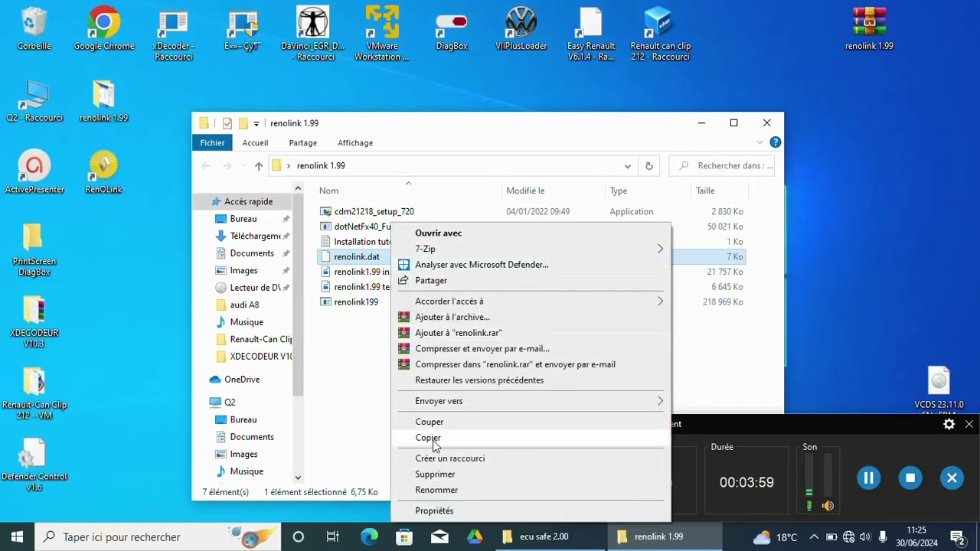This screenshot has width=980, height=551.
Task: Sort files by the Taille column header
Action: click(x=705, y=191)
